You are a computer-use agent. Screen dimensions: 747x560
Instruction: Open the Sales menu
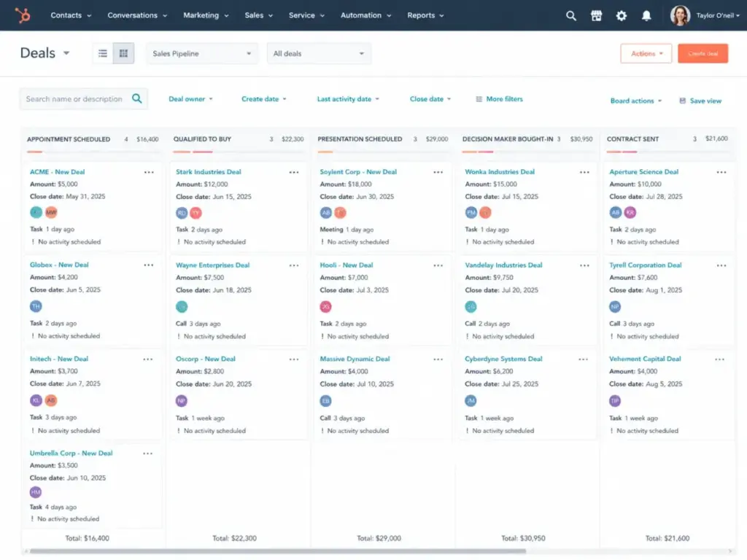click(x=259, y=15)
